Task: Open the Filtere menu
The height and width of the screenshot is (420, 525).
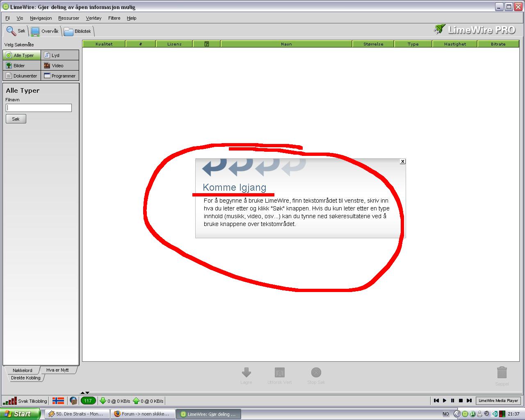Action: pos(114,18)
